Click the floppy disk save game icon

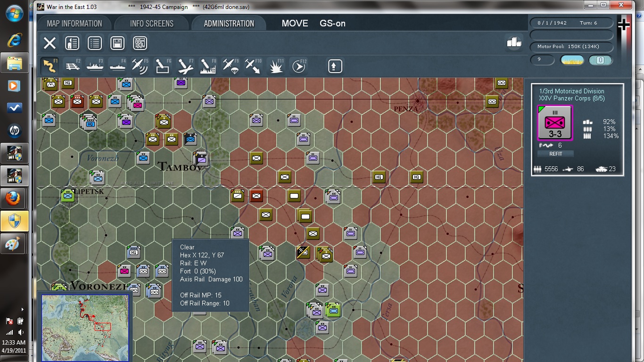pos(117,43)
